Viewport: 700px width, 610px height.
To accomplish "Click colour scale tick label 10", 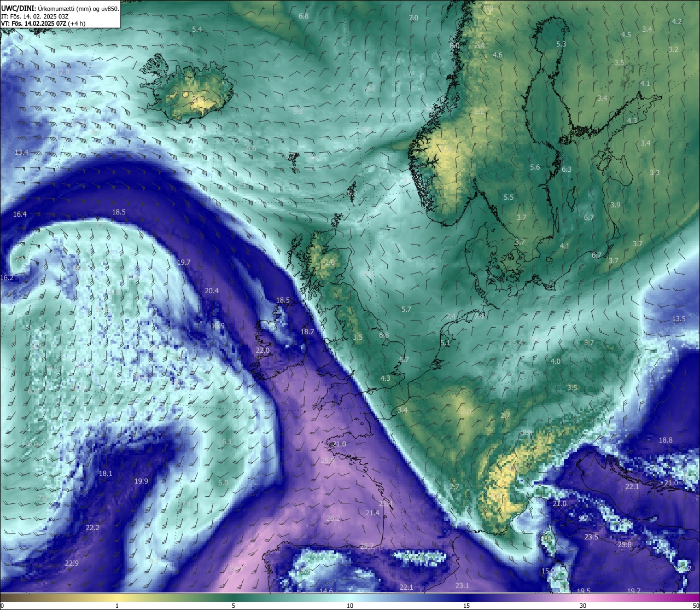I will click(350, 606).
